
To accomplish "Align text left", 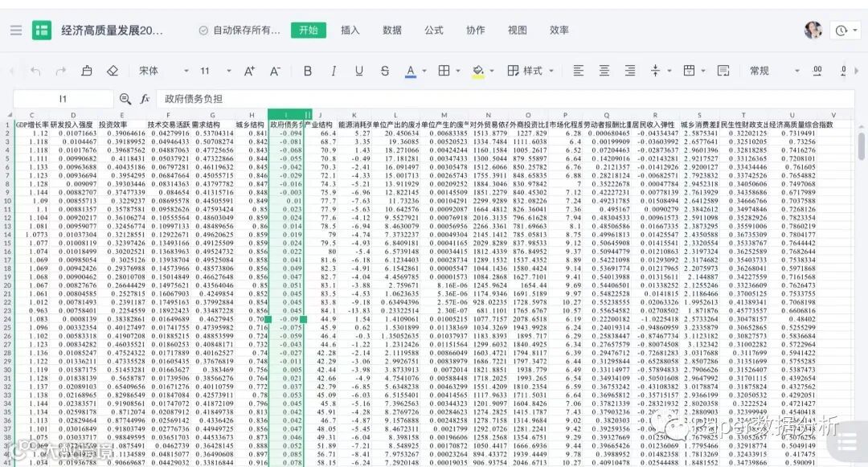I will [x=579, y=71].
